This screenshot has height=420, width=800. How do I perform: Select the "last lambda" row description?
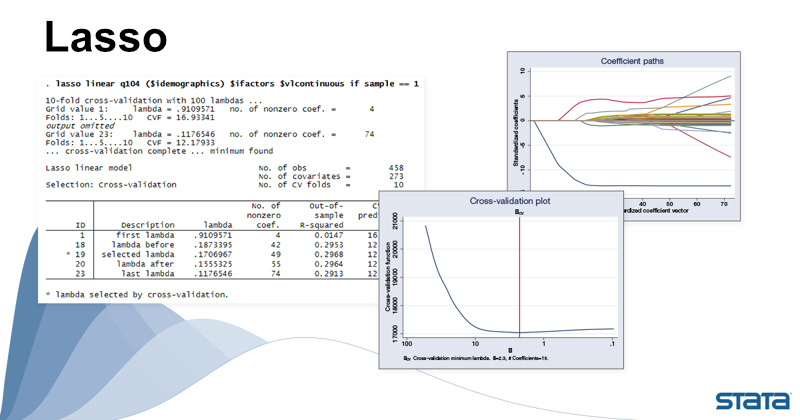pyautogui.click(x=147, y=274)
